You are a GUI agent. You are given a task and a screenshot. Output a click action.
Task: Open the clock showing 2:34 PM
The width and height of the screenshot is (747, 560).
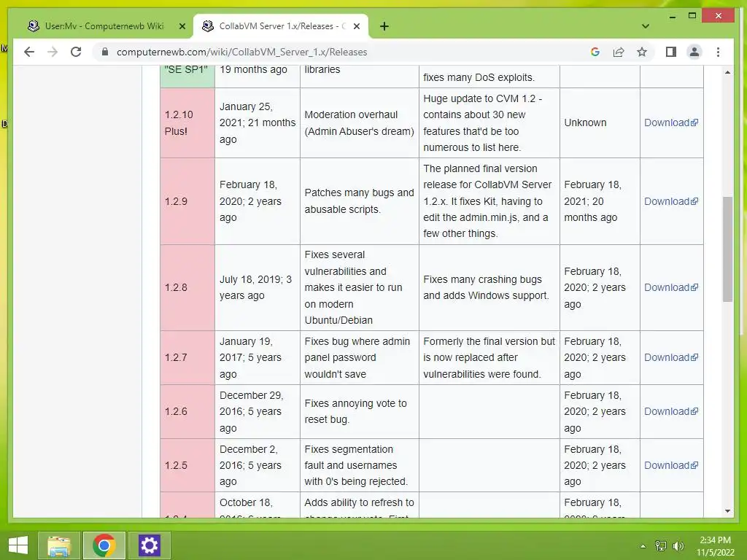[x=715, y=545]
